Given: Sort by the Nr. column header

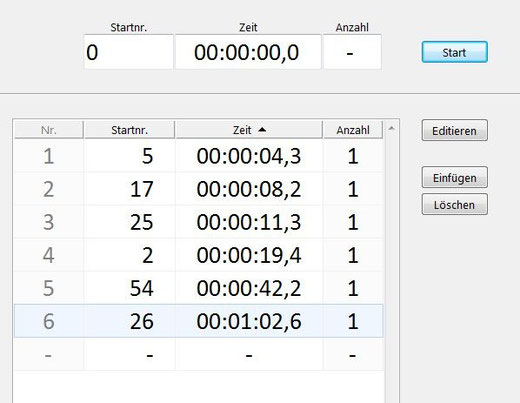Looking at the screenshot, I should click(48, 130).
